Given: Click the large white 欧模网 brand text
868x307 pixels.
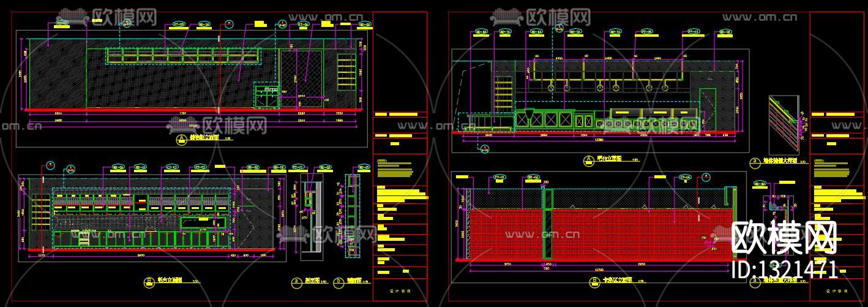Looking at the screenshot, I should (x=785, y=239).
